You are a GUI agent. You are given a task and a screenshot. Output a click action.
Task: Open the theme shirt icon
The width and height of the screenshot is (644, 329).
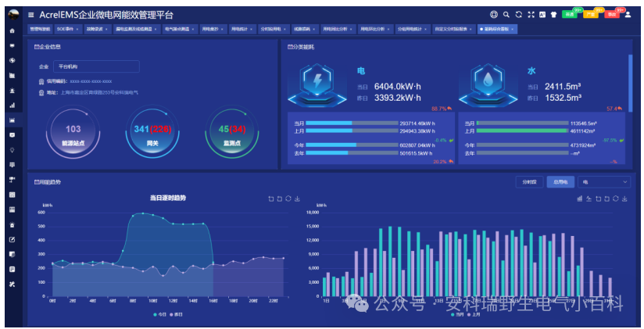pos(553,14)
